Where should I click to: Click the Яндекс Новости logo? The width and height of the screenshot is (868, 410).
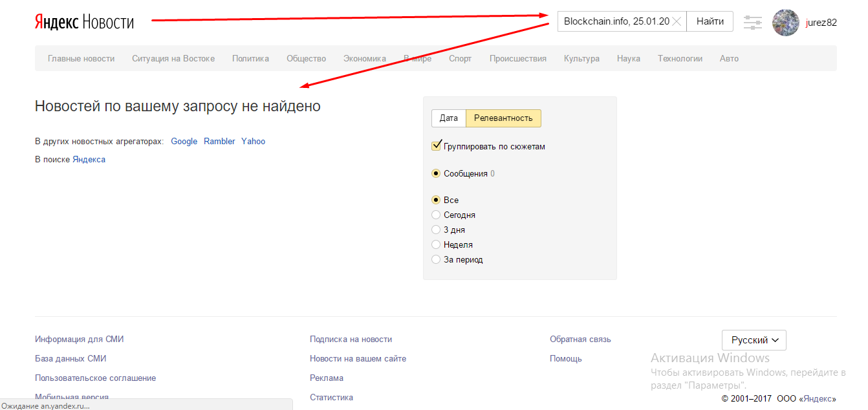(84, 22)
